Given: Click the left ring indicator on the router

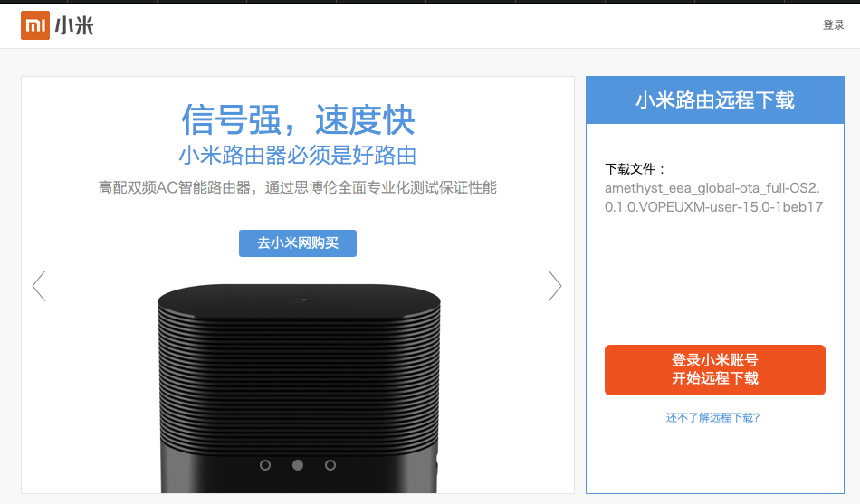Looking at the screenshot, I should coord(265,465).
